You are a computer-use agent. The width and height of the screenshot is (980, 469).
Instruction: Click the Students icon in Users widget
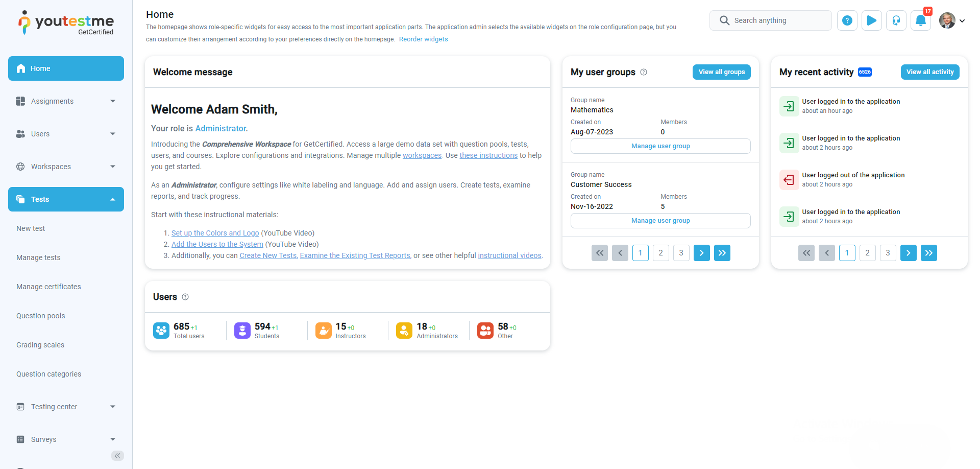tap(242, 331)
